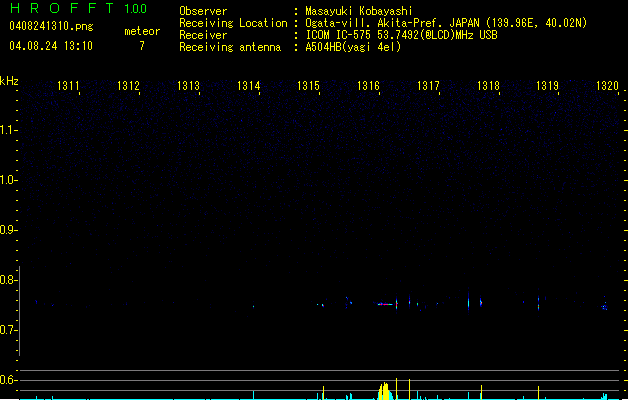Click the red meteor echo streak after 1316
Viewport: 629px width, 400px height.
[386, 305]
